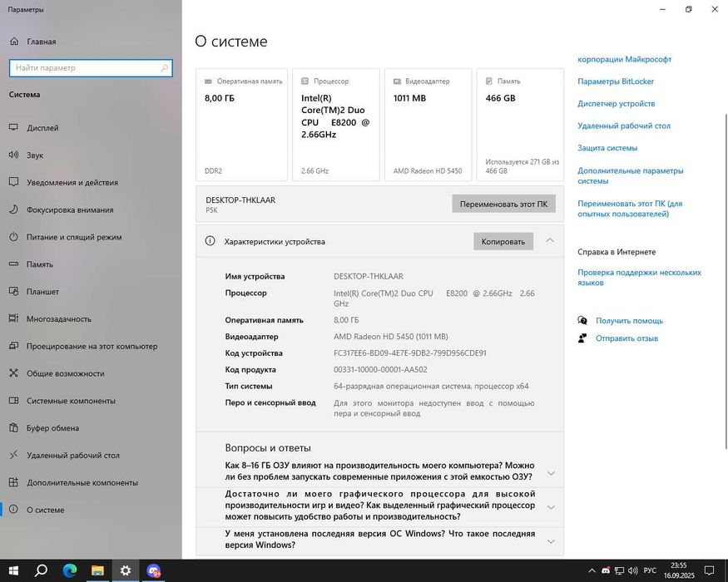Click the Фокусировка внимания moon icon
Viewport: 728px width, 582px height.
coord(13,210)
